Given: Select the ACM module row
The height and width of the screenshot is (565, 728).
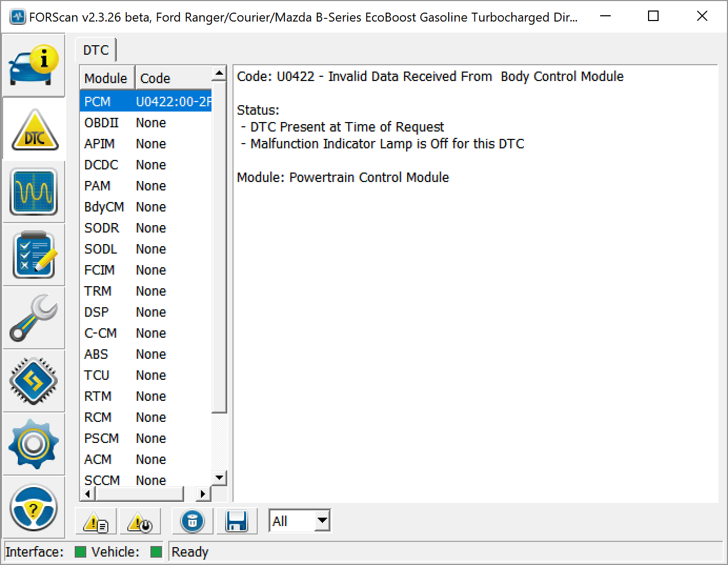Looking at the screenshot, I should [x=146, y=459].
